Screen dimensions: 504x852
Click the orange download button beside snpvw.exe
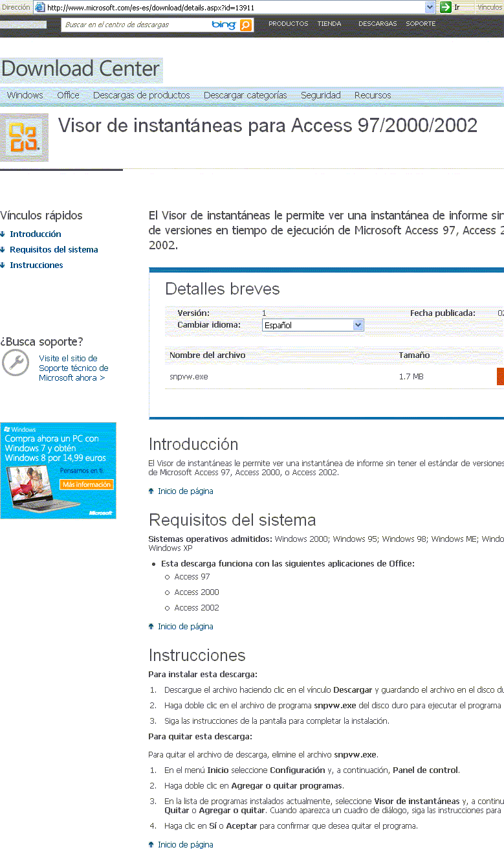[500, 376]
